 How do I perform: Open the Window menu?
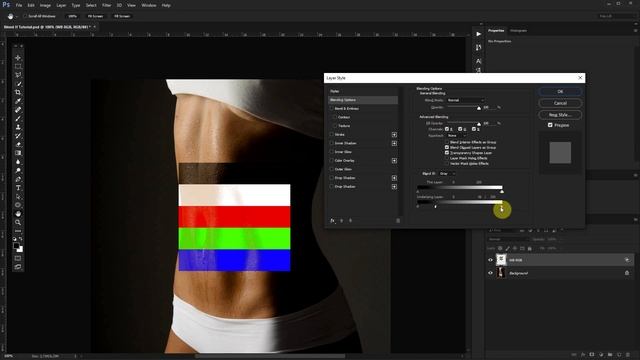pyautogui.click(x=149, y=5)
